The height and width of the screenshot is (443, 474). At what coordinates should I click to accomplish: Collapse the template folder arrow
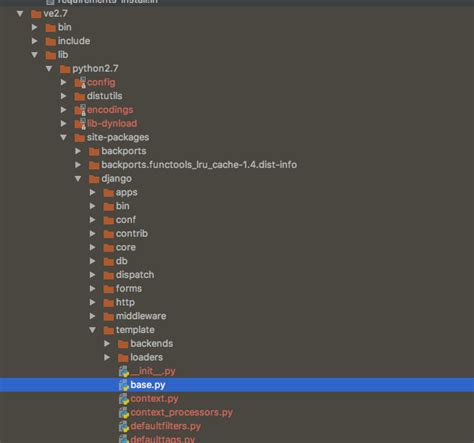pyautogui.click(x=93, y=330)
